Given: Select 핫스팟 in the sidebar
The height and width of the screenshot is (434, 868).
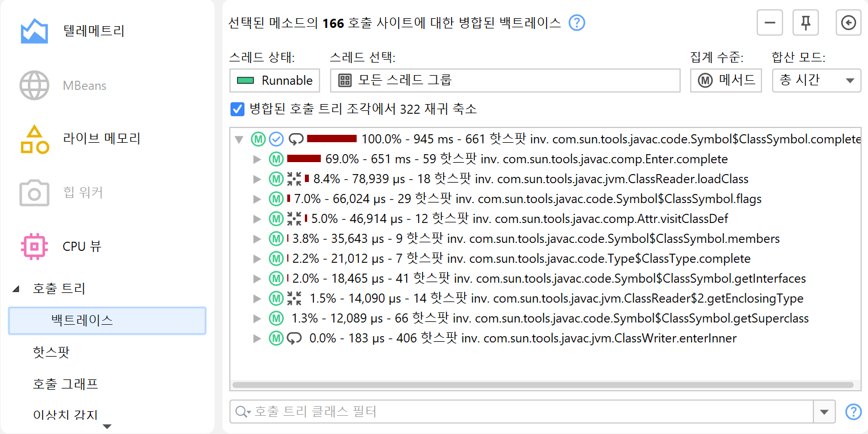Looking at the screenshot, I should click(x=51, y=352).
